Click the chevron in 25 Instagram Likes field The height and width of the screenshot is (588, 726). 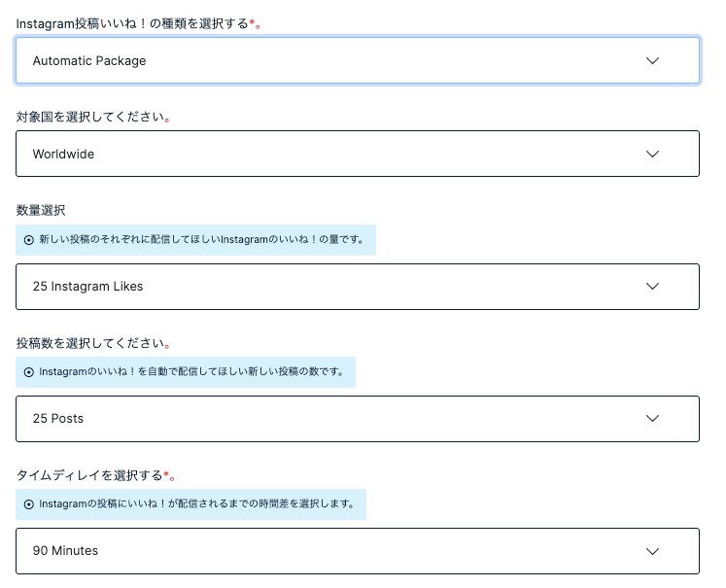pos(652,287)
